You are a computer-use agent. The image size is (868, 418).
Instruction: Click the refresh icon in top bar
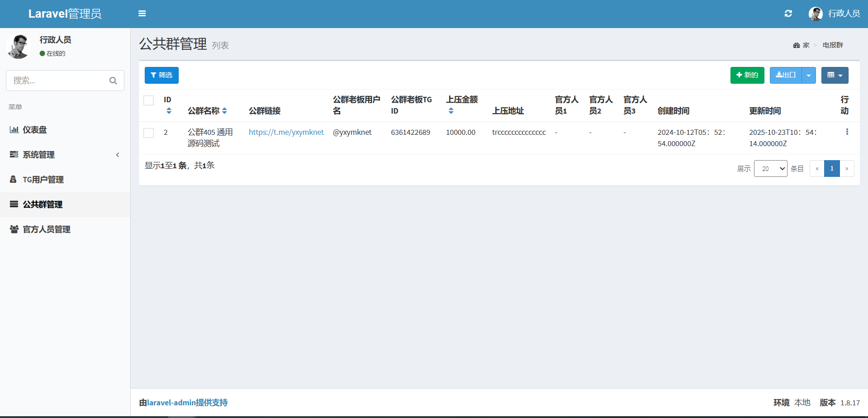788,14
